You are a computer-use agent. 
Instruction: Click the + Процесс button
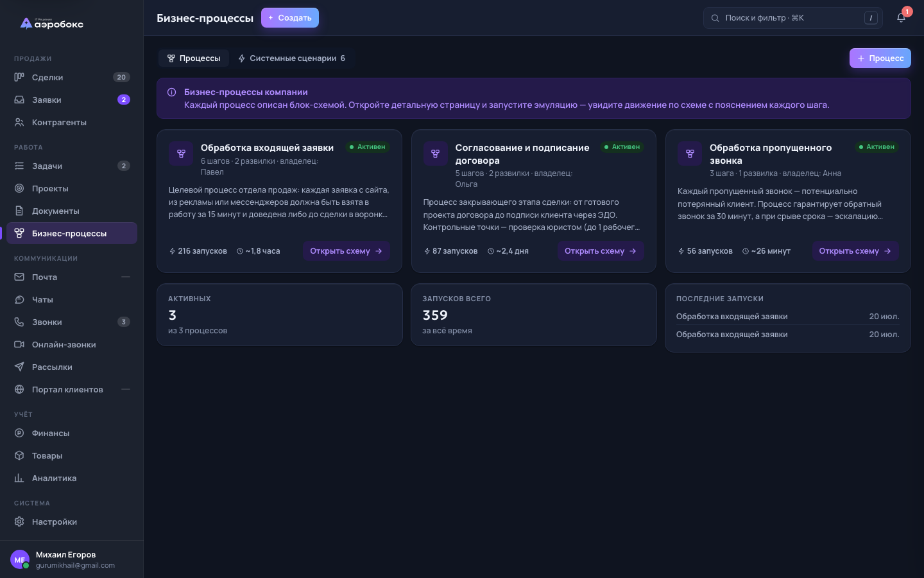click(880, 58)
